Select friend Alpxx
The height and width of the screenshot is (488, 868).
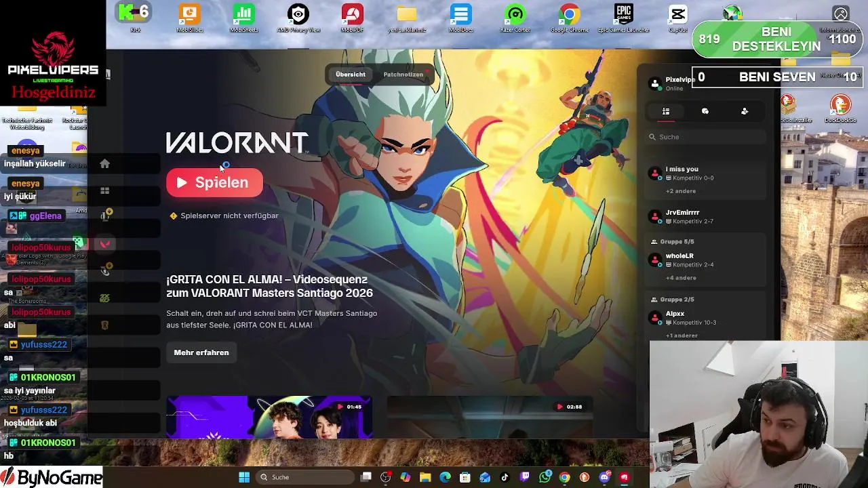pos(705,318)
